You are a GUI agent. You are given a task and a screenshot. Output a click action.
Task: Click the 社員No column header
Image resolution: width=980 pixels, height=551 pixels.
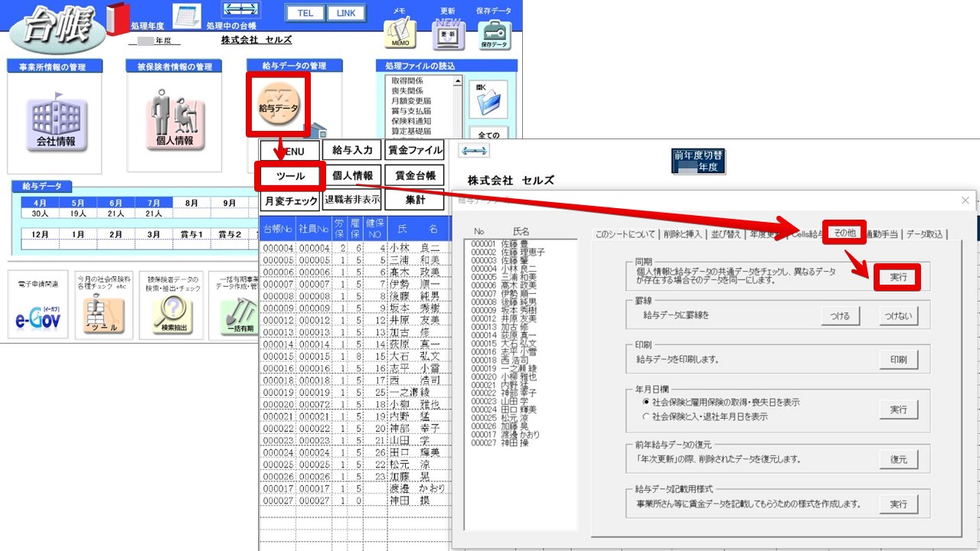click(314, 229)
